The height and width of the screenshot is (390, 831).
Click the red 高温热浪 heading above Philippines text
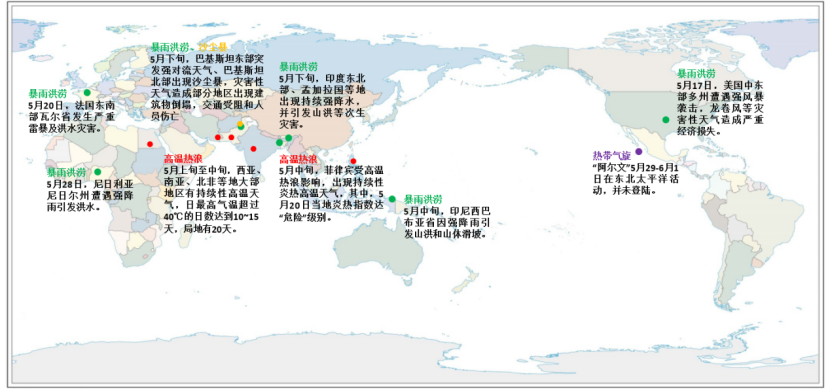tap(298, 159)
